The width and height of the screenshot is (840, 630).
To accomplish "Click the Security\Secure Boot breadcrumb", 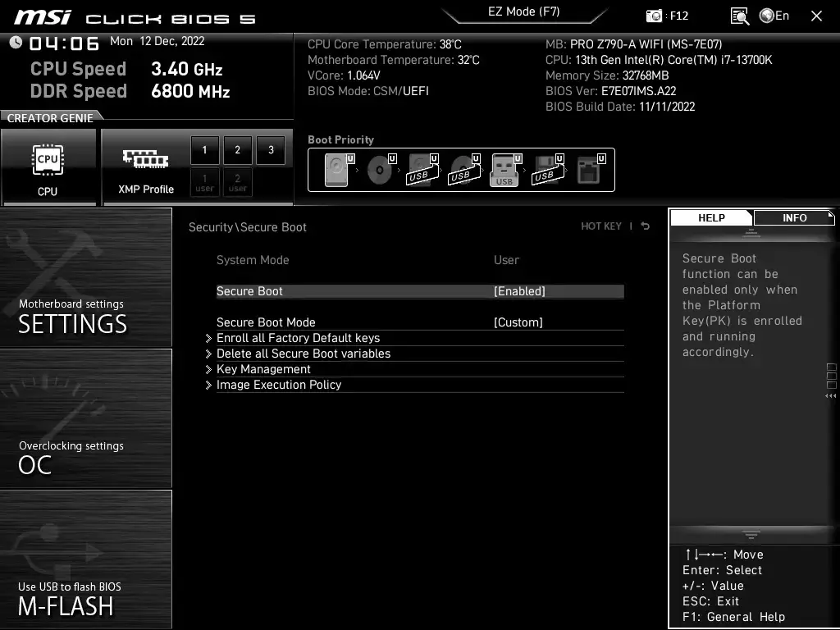I will tap(248, 227).
